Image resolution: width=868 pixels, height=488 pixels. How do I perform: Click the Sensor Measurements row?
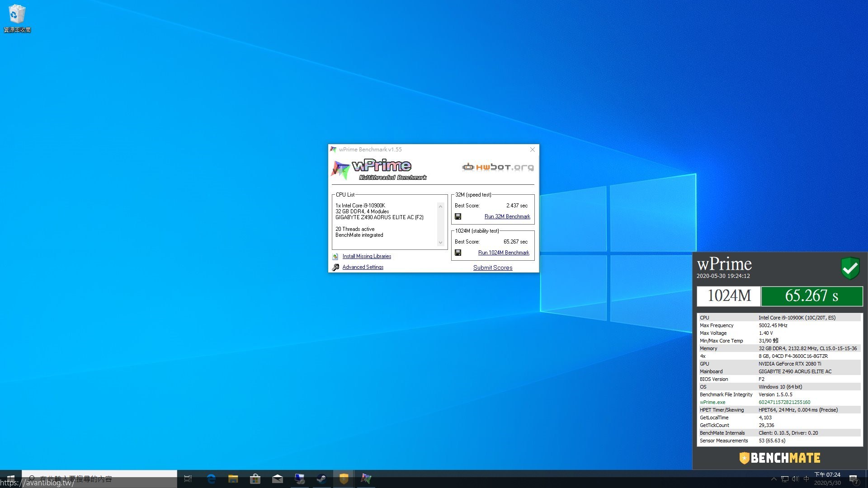click(x=780, y=441)
